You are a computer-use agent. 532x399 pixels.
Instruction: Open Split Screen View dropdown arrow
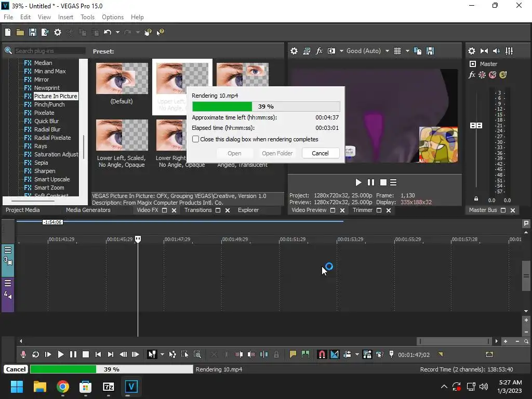coord(341,51)
